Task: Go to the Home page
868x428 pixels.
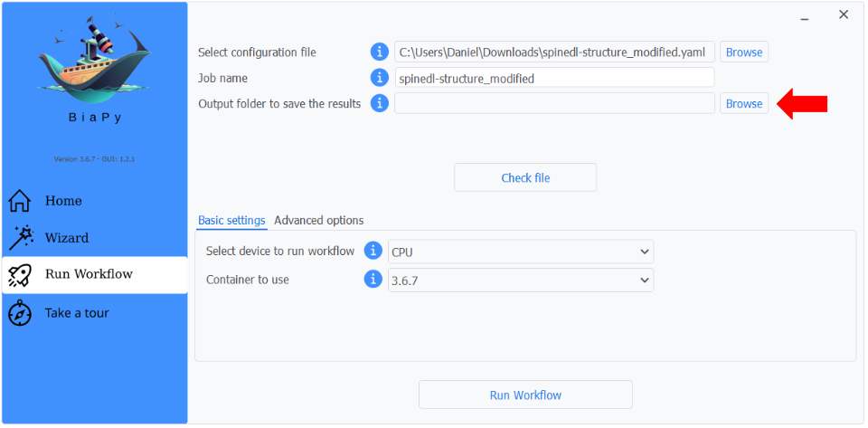Action: click(95, 201)
